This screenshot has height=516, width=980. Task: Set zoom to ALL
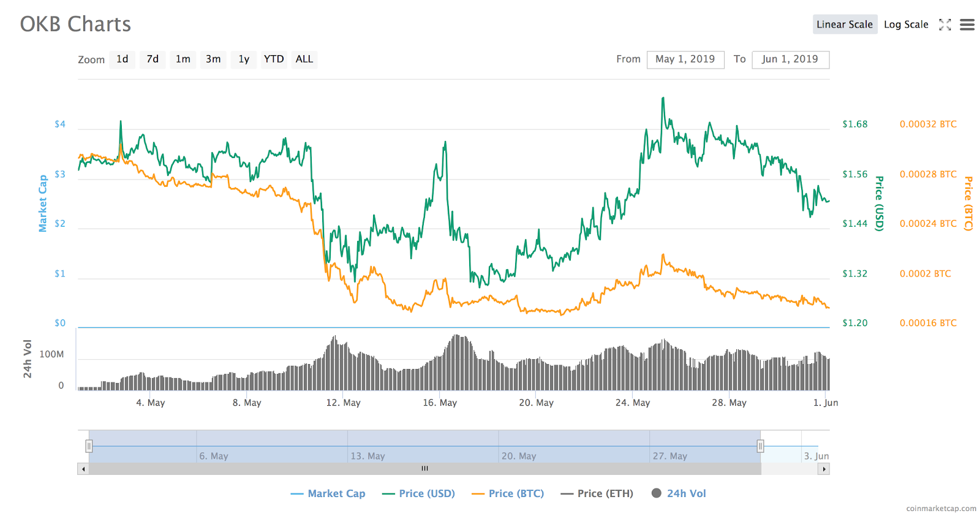[x=304, y=59]
